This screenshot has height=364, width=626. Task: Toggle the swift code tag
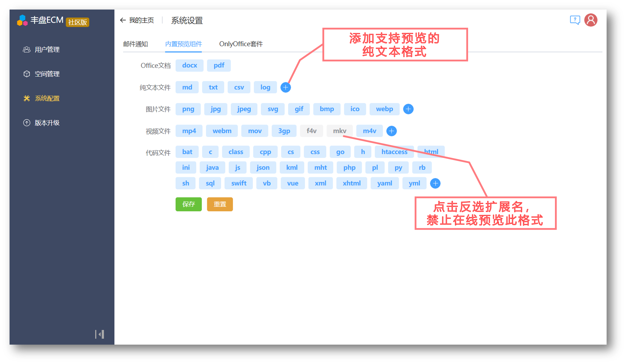239,183
